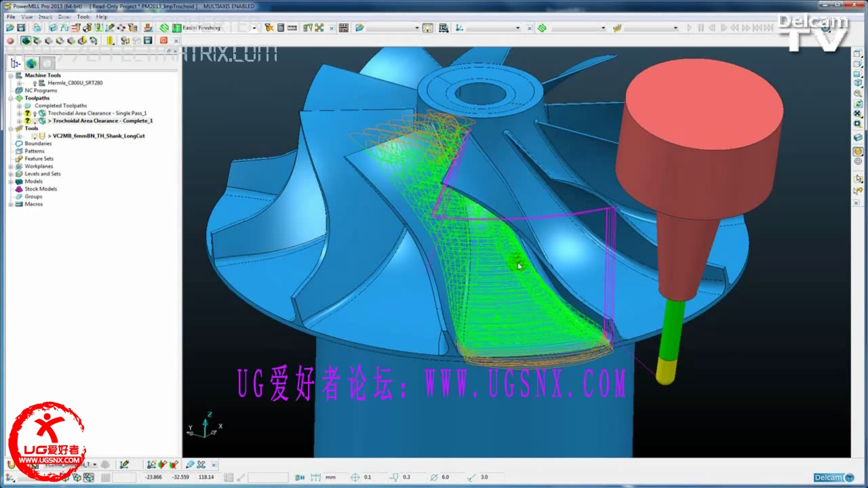This screenshot has width=868, height=488.
Task: Click the yellow block icon in second toolbar row
Action: click(110, 41)
